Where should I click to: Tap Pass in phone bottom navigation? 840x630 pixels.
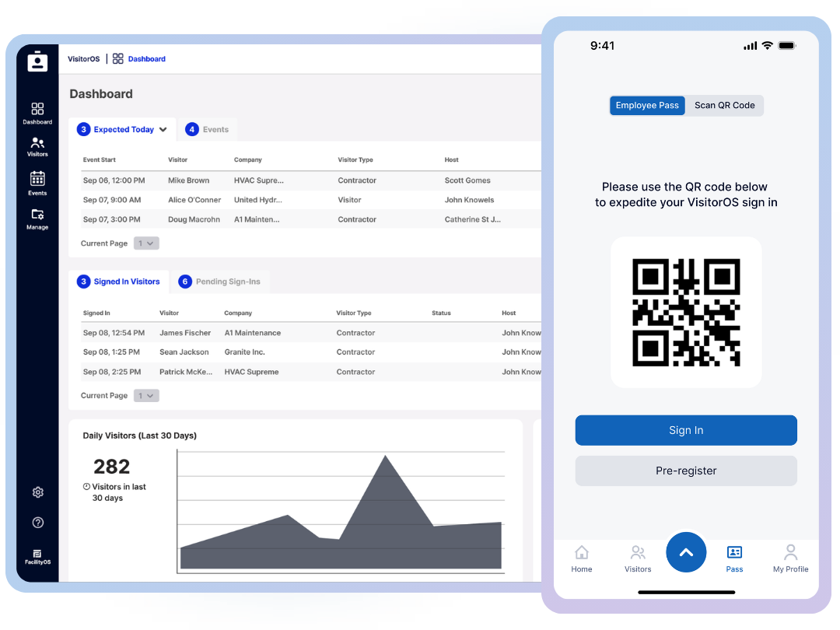point(734,558)
